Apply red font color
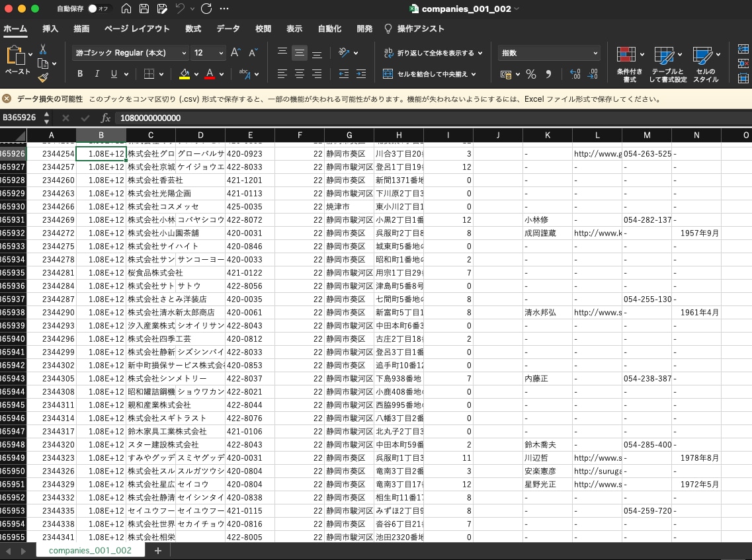 point(210,74)
